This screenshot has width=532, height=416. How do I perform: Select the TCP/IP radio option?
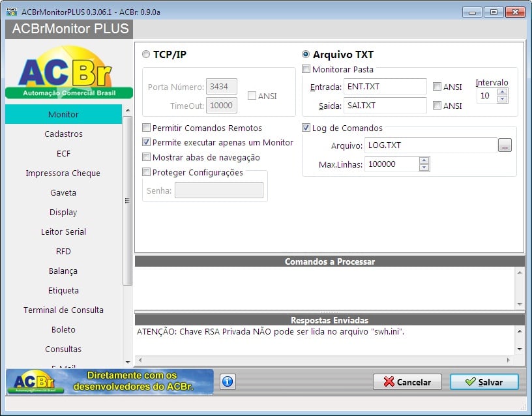146,54
